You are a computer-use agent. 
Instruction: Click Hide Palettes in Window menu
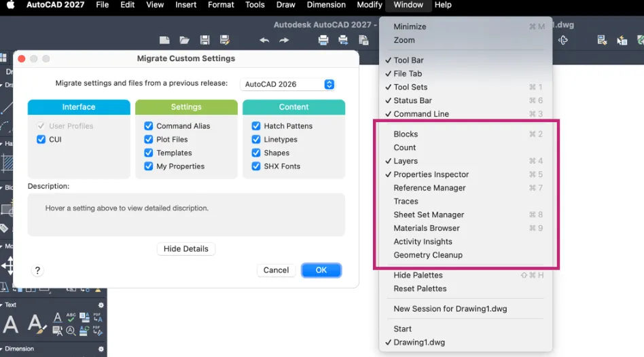tap(465, 276)
